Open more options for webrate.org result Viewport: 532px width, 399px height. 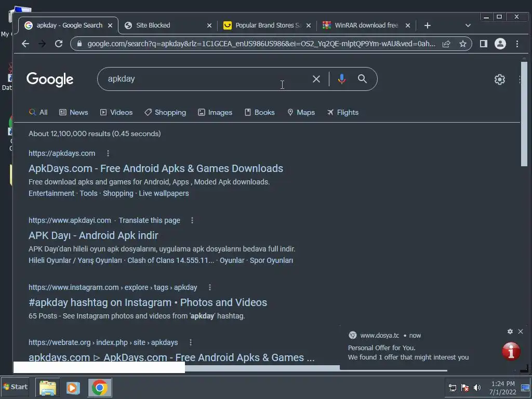191,342
